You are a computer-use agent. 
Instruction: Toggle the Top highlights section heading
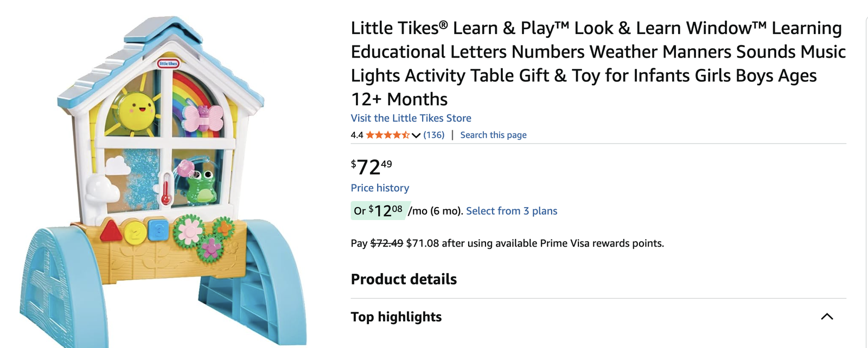click(396, 317)
